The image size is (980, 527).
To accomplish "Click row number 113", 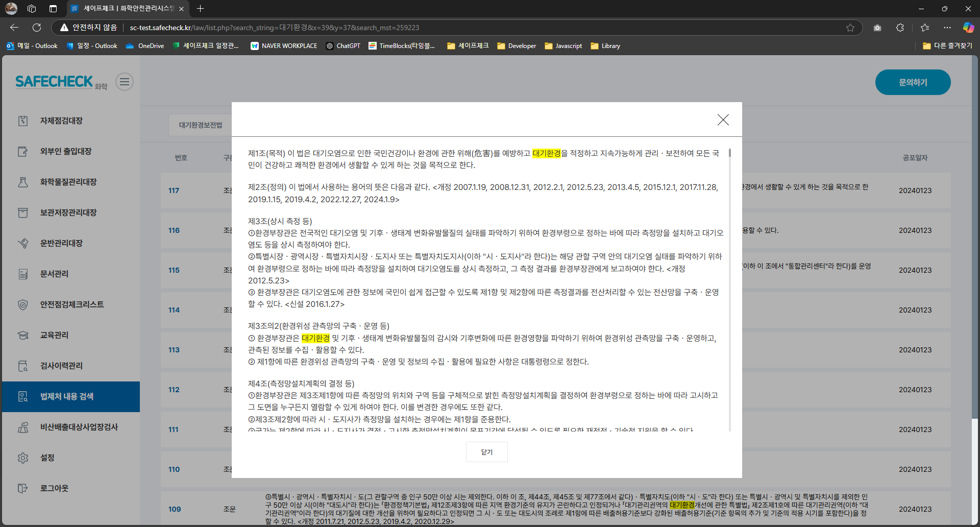I will point(174,350).
